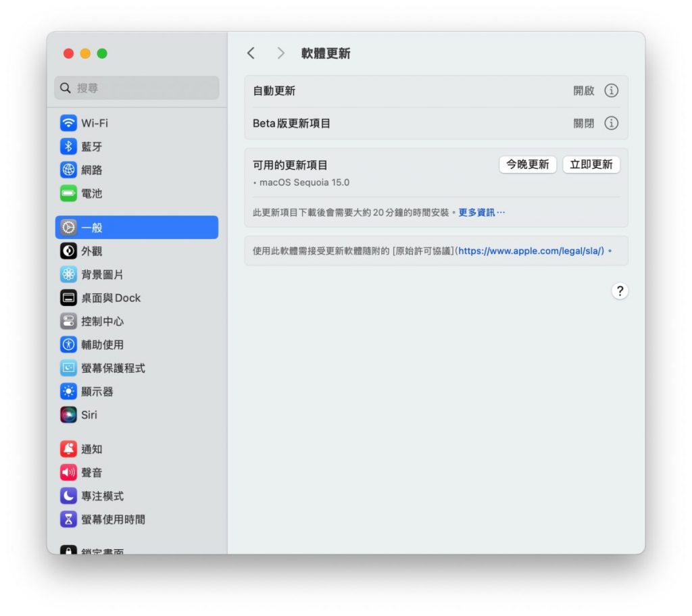
Task: Open the Apple SLA license link
Action: pos(530,251)
